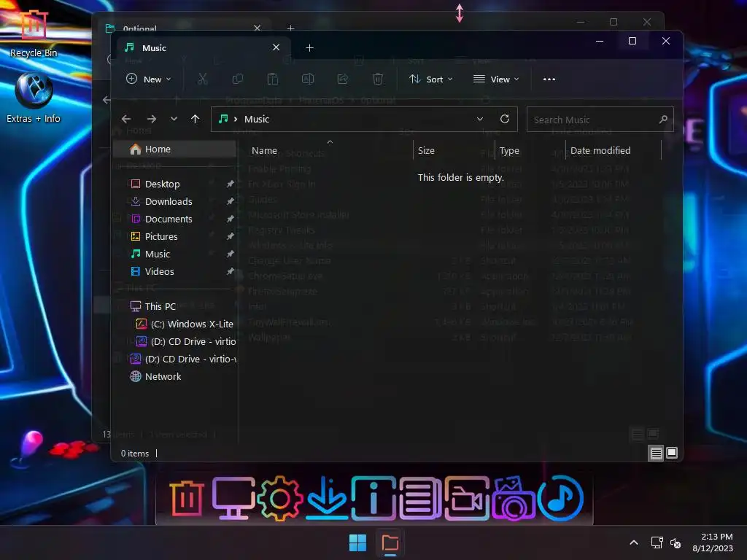
Task: Open Recycle Bin desktop icon
Action: [x=34, y=34]
